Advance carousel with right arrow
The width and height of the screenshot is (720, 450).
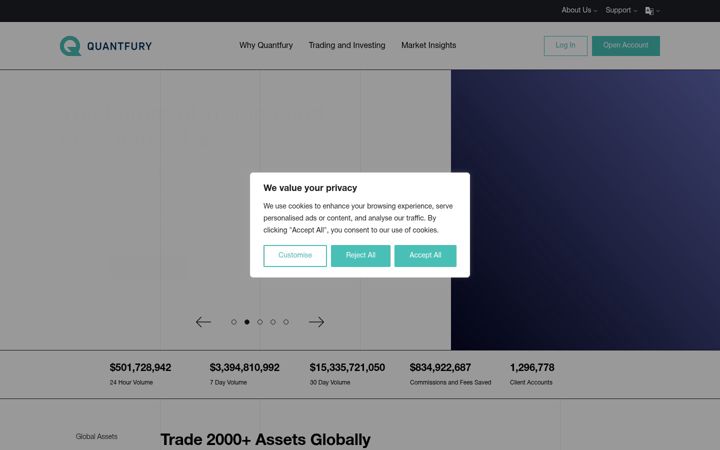(316, 322)
